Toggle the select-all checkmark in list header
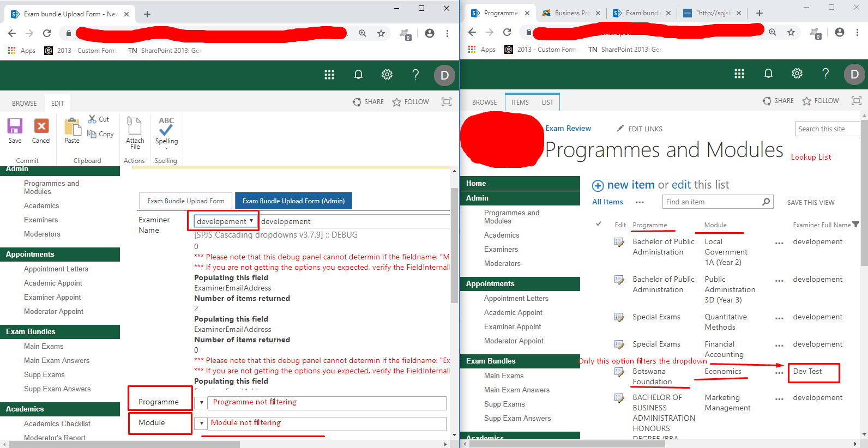 [599, 224]
